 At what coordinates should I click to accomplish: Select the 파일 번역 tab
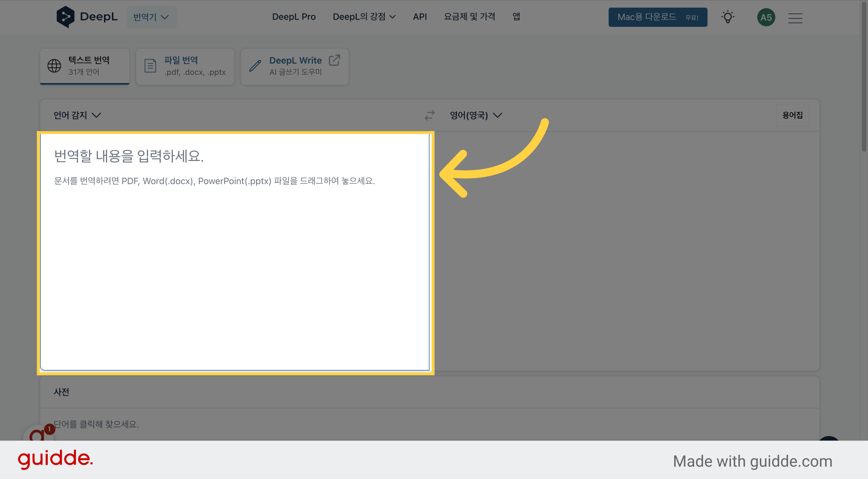pyautogui.click(x=185, y=66)
